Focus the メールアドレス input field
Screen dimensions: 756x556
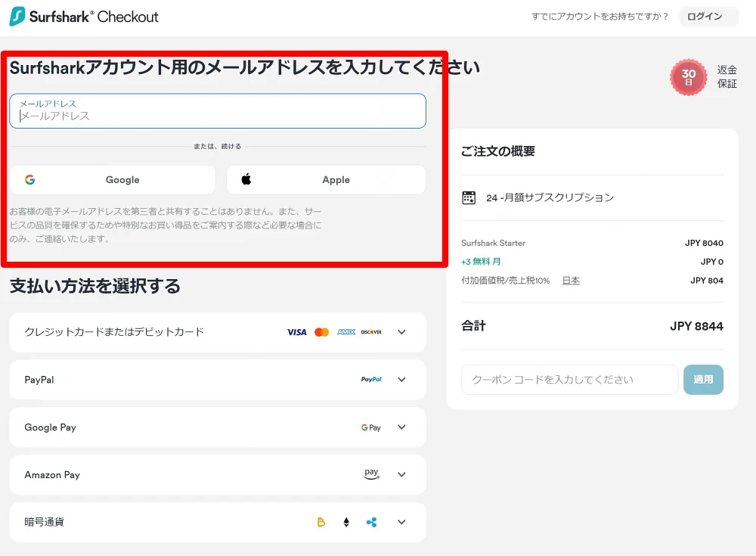(218, 111)
